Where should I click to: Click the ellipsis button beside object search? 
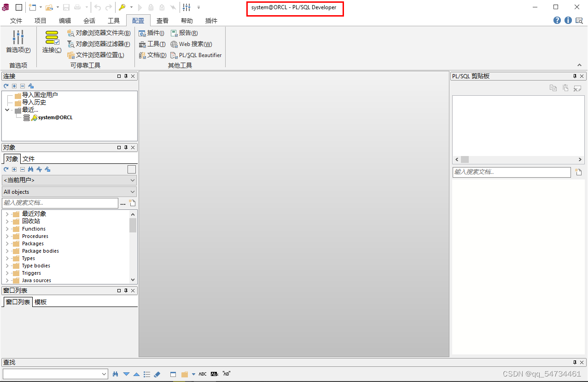pos(123,203)
